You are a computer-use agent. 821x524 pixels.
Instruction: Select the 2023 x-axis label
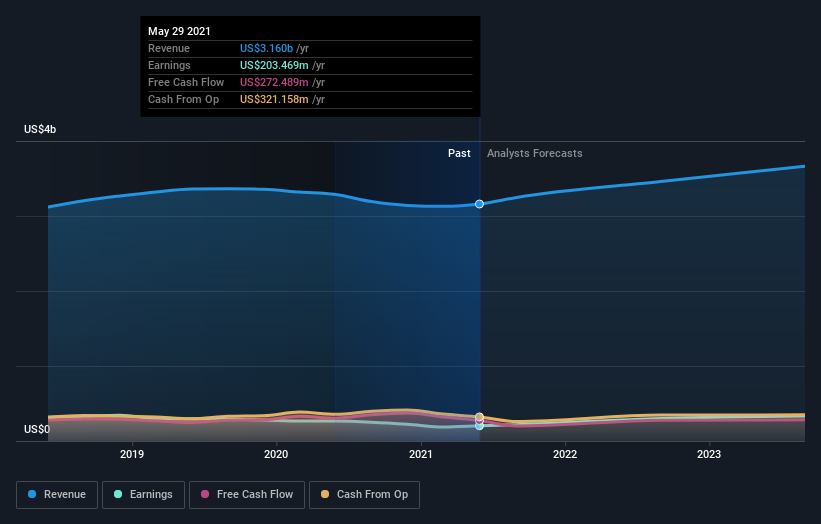coord(708,454)
